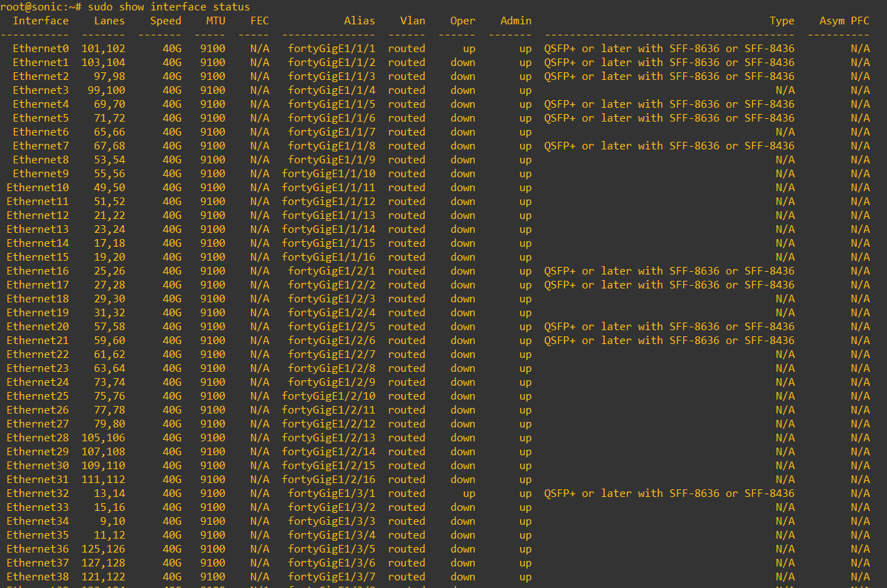Click the Vlan column header
The image size is (887, 588).
click(412, 20)
